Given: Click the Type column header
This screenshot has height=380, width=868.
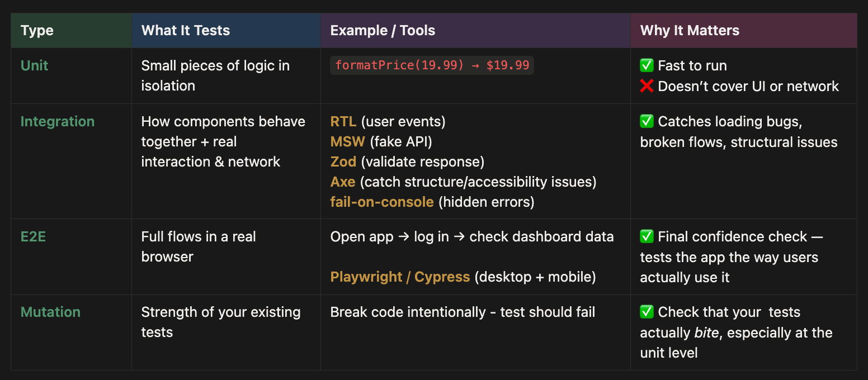Looking at the screenshot, I should click(37, 31).
